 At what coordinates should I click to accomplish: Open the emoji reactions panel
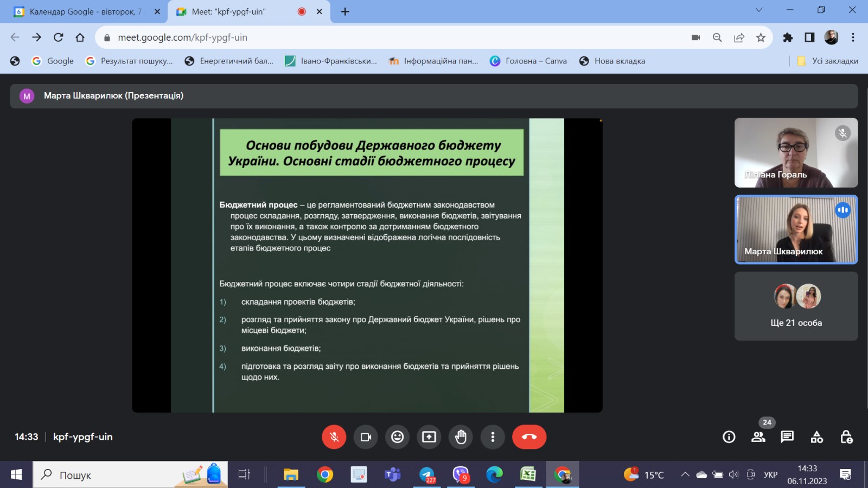[397, 436]
